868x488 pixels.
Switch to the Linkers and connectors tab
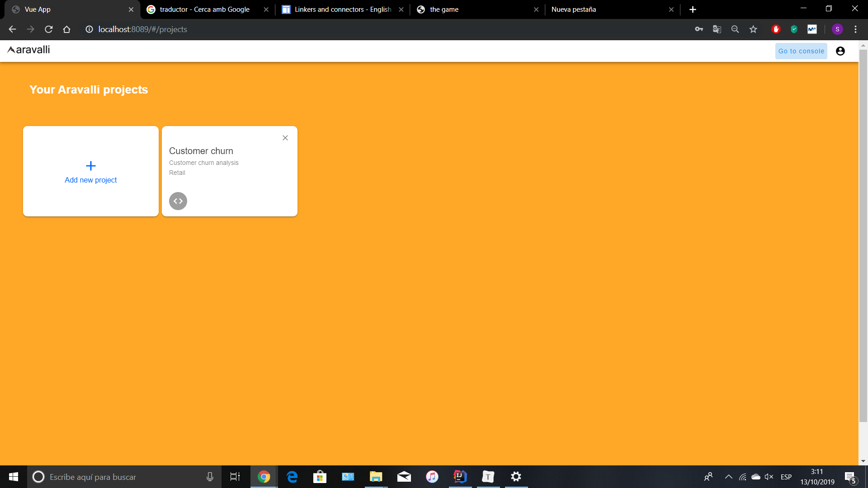342,9
